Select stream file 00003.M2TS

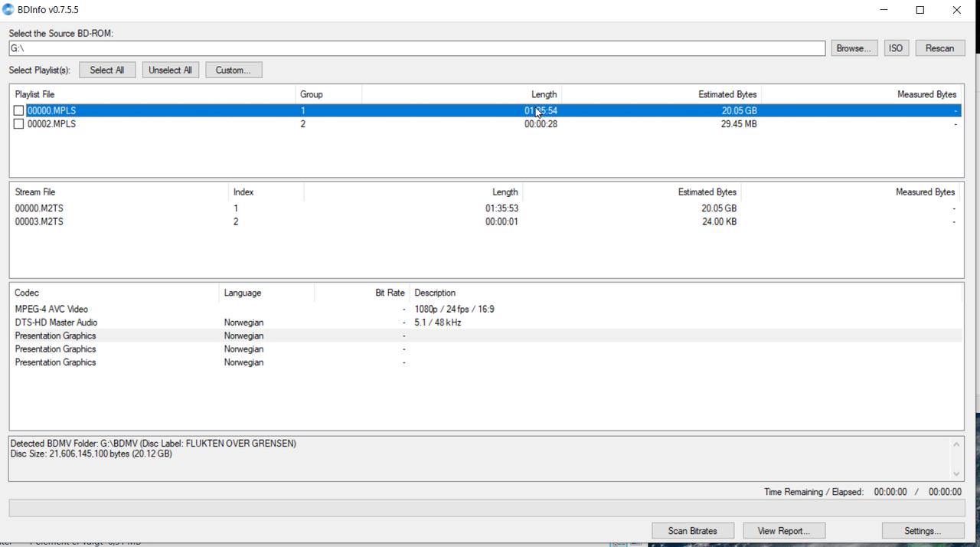pyautogui.click(x=39, y=222)
